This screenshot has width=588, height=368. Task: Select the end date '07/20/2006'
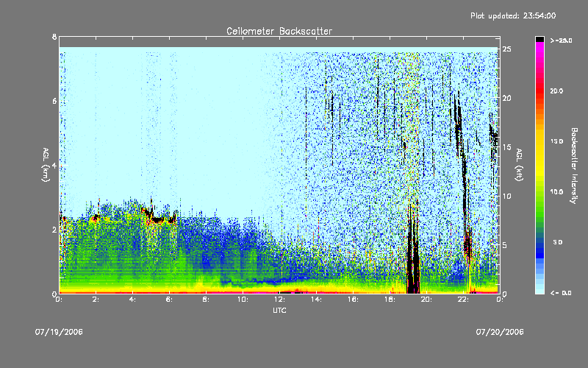[500, 332]
